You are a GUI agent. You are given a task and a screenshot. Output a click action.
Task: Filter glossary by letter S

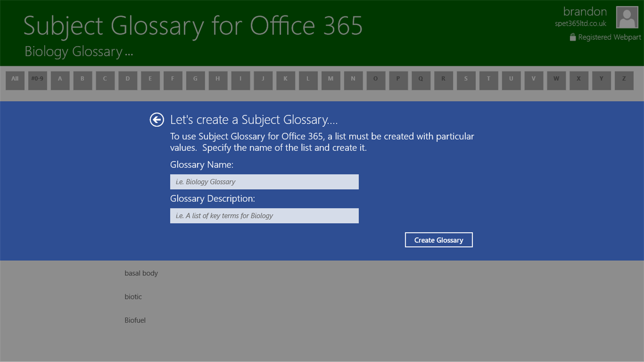click(466, 81)
